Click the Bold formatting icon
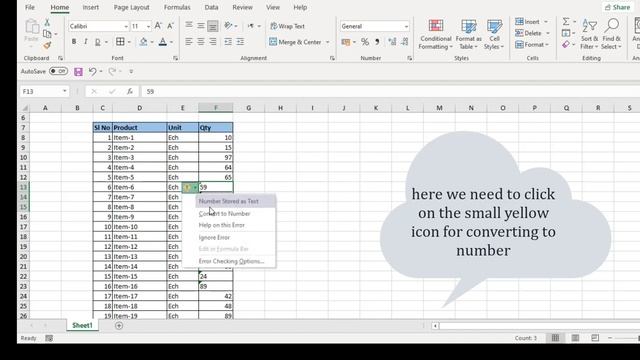 pos(74,42)
